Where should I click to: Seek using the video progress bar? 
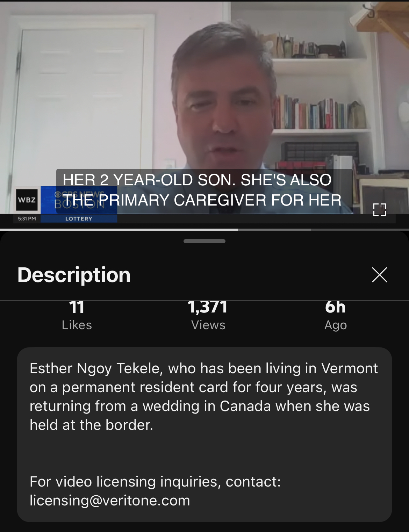pos(204,230)
